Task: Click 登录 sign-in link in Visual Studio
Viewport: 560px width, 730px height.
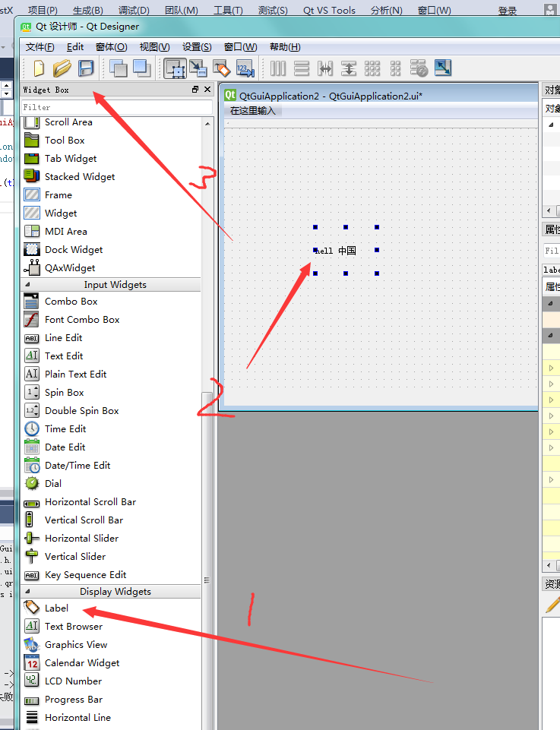Action: (x=508, y=11)
